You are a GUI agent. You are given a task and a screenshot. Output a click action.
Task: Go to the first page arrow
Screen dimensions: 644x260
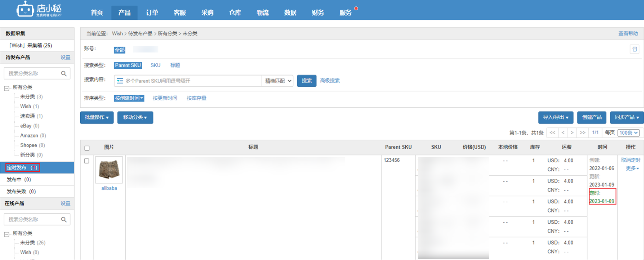tap(552, 133)
